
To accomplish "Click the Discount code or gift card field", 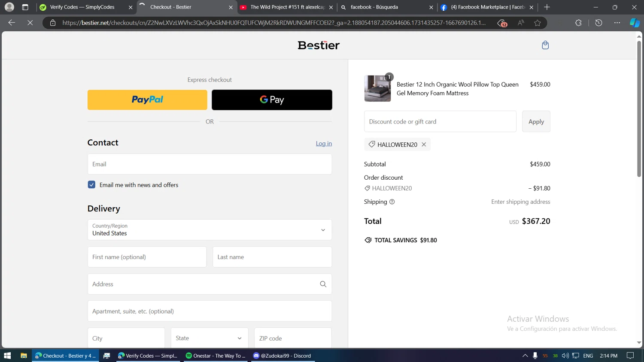I will [440, 121].
